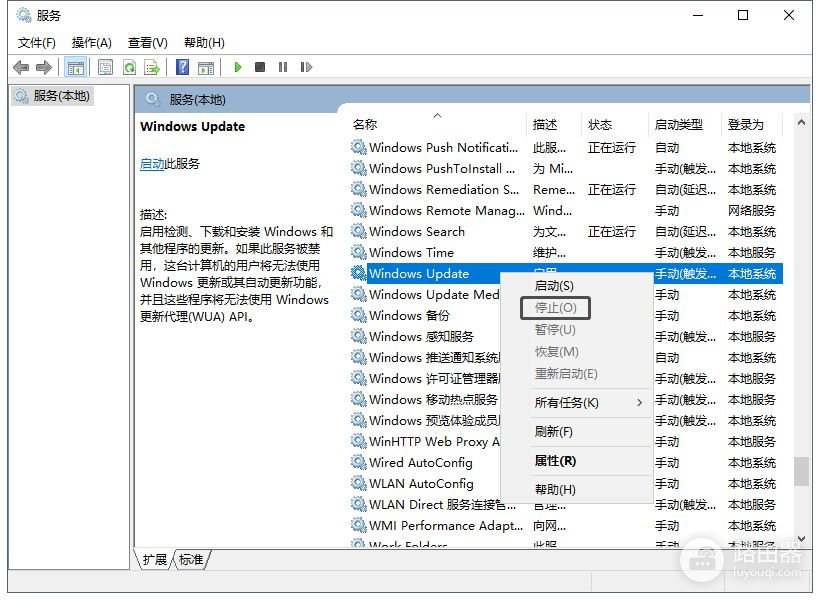820x600 pixels.
Task: Start the service with green play icon
Action: pyautogui.click(x=238, y=67)
